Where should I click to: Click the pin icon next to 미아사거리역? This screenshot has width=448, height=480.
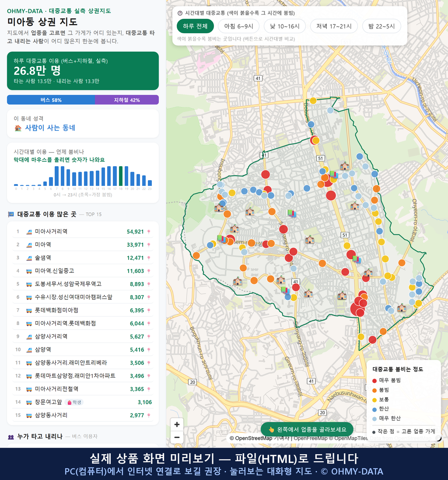[149, 232]
